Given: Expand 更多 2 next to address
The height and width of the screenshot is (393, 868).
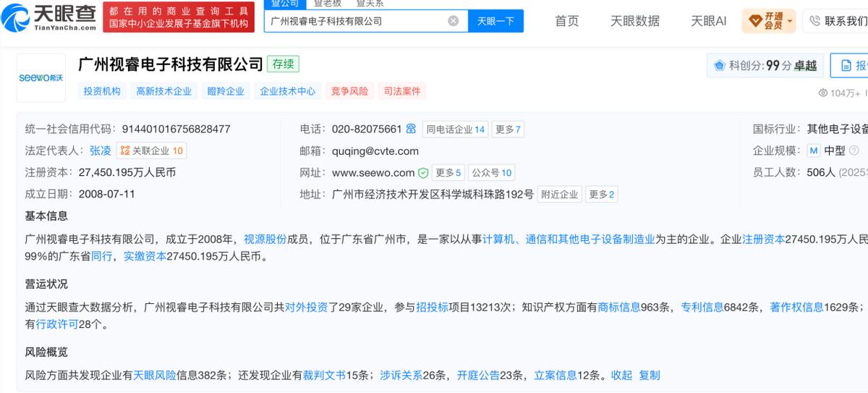Looking at the screenshot, I should (602, 195).
